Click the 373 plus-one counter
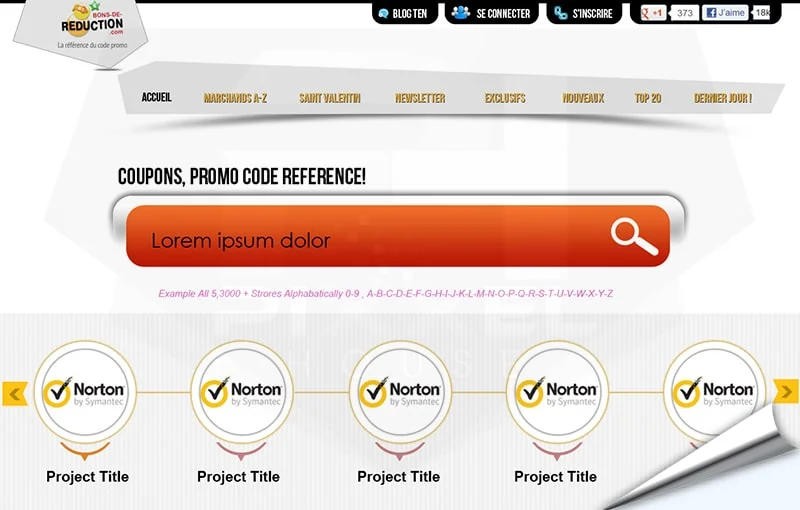 (x=685, y=13)
